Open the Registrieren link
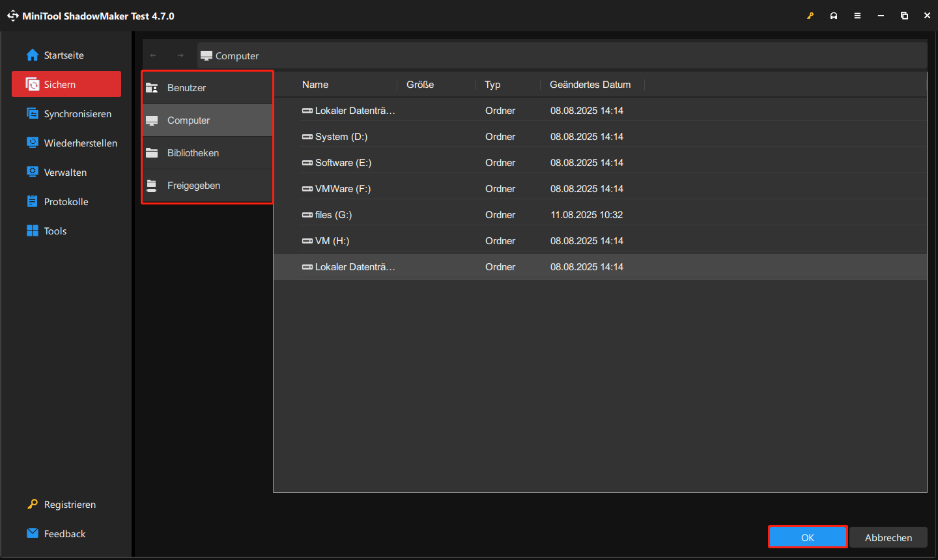Screen dimensions: 938x560 70,505
